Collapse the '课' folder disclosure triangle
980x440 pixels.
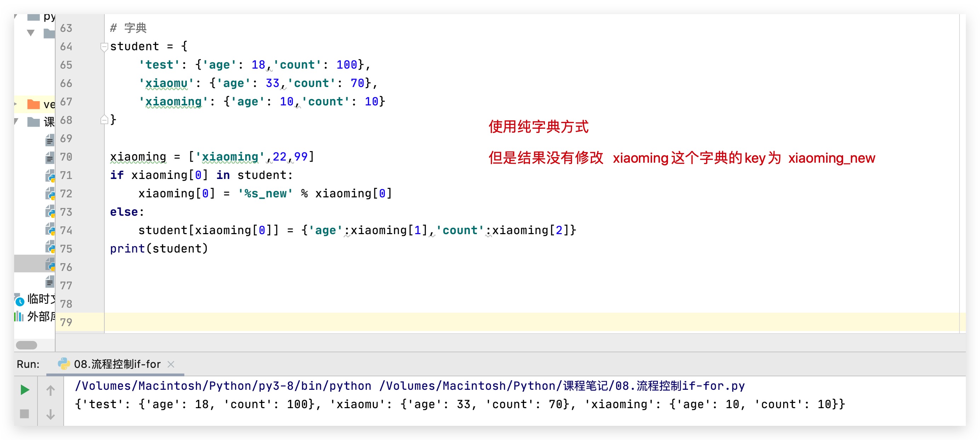point(16,121)
